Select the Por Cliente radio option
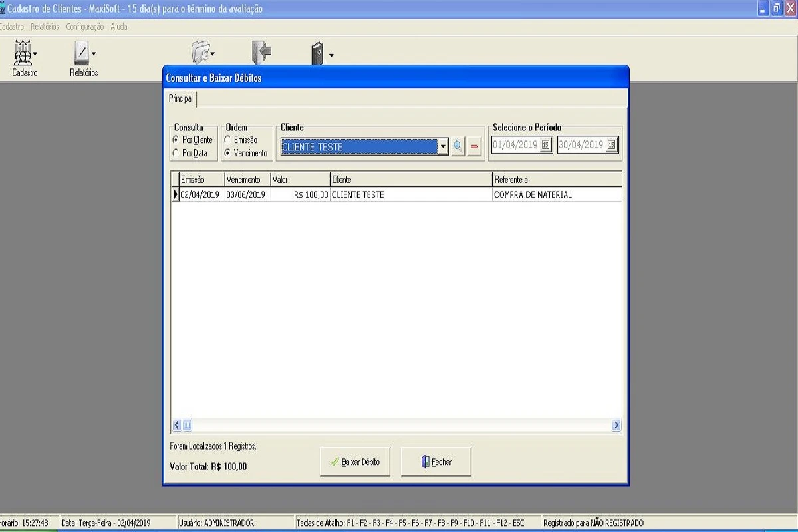The image size is (798, 532). [176, 140]
